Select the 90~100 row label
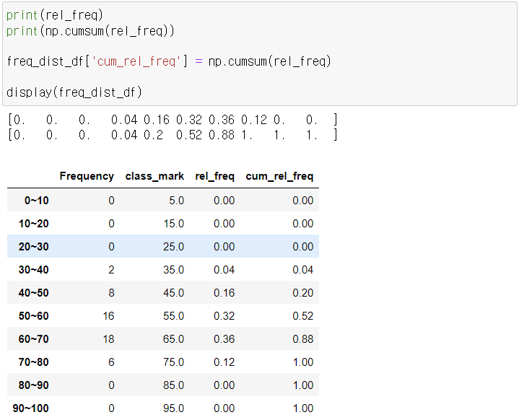 click(30, 408)
